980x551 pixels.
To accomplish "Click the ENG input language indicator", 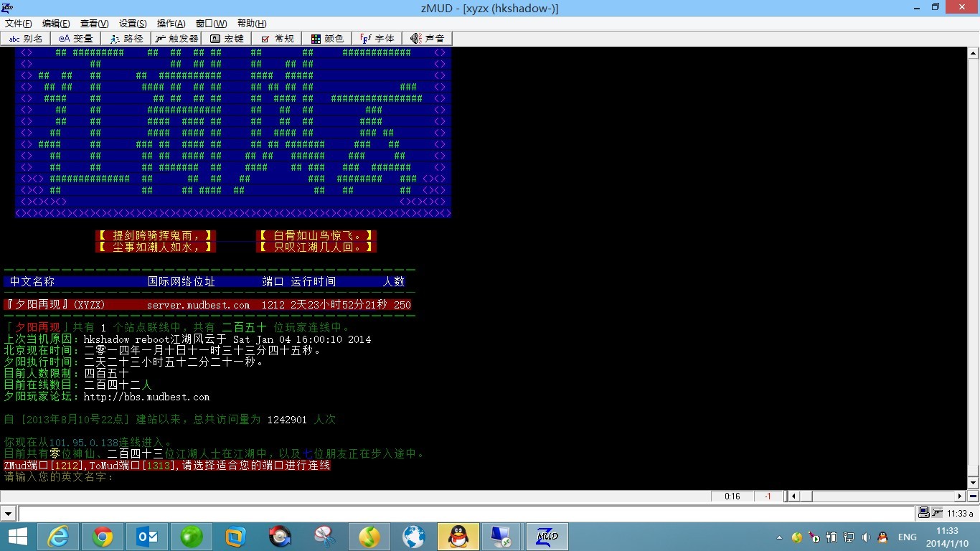I will tap(907, 537).
